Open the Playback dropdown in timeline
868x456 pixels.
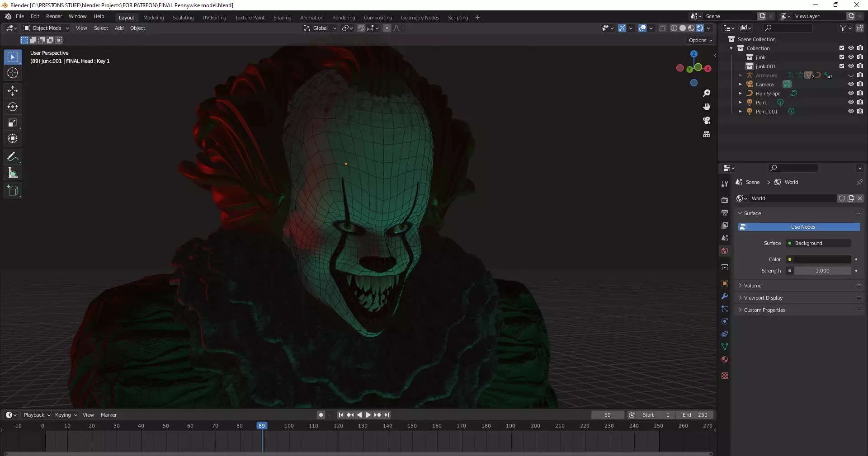(x=37, y=415)
